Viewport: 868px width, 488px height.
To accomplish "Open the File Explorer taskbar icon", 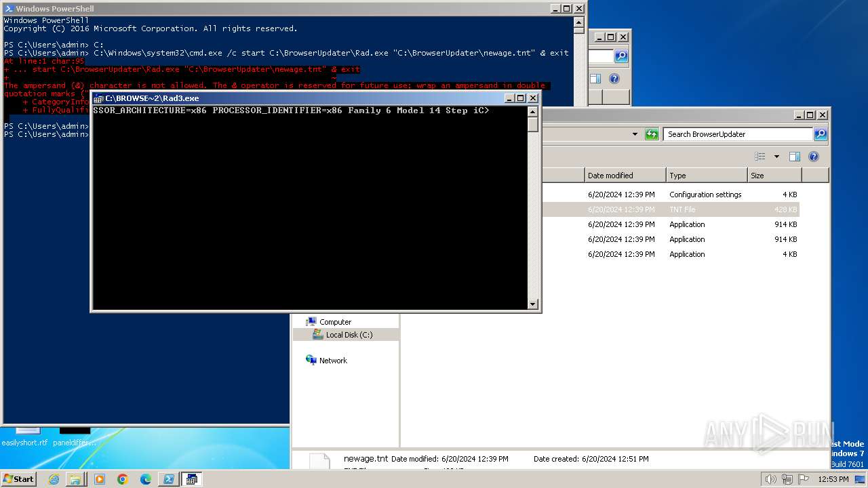I will tap(75, 479).
